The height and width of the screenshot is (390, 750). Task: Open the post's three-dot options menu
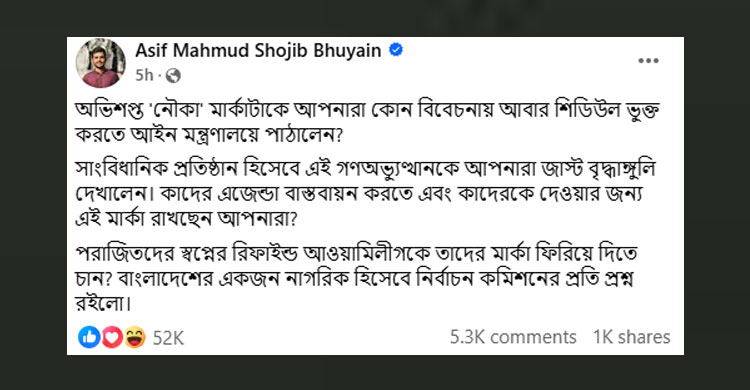(648, 61)
